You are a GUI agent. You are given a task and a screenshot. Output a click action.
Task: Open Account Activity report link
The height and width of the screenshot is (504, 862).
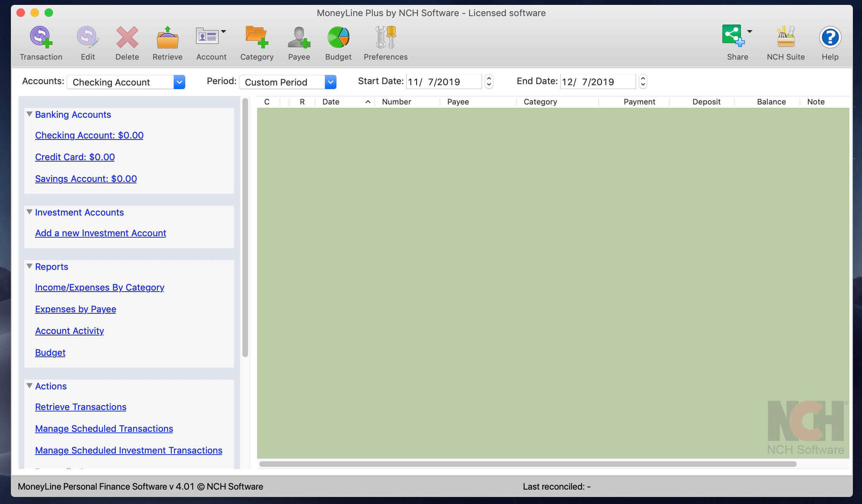tap(69, 331)
